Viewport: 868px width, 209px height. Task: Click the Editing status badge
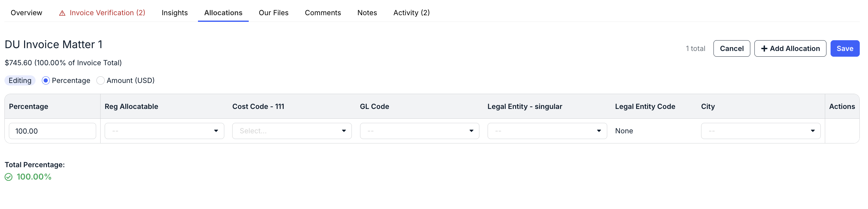point(20,80)
